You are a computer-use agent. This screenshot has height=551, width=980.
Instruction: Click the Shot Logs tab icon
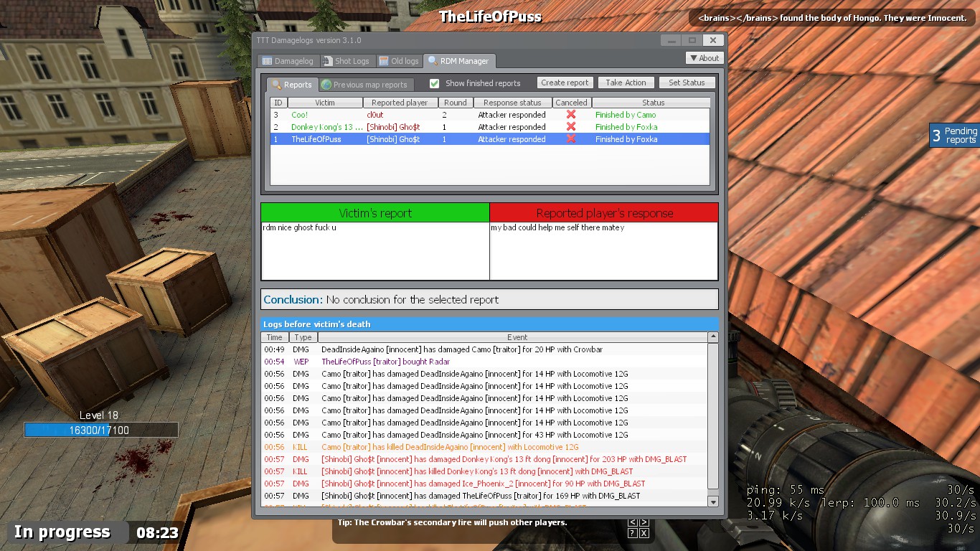[328, 61]
